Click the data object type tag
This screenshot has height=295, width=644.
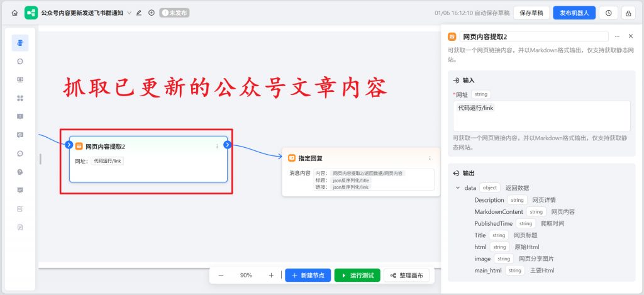pos(490,188)
